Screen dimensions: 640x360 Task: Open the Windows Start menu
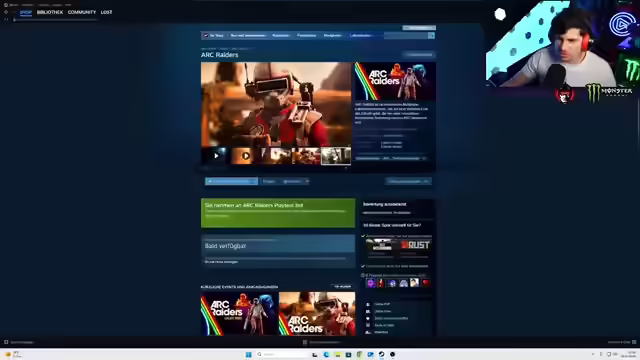248,354
